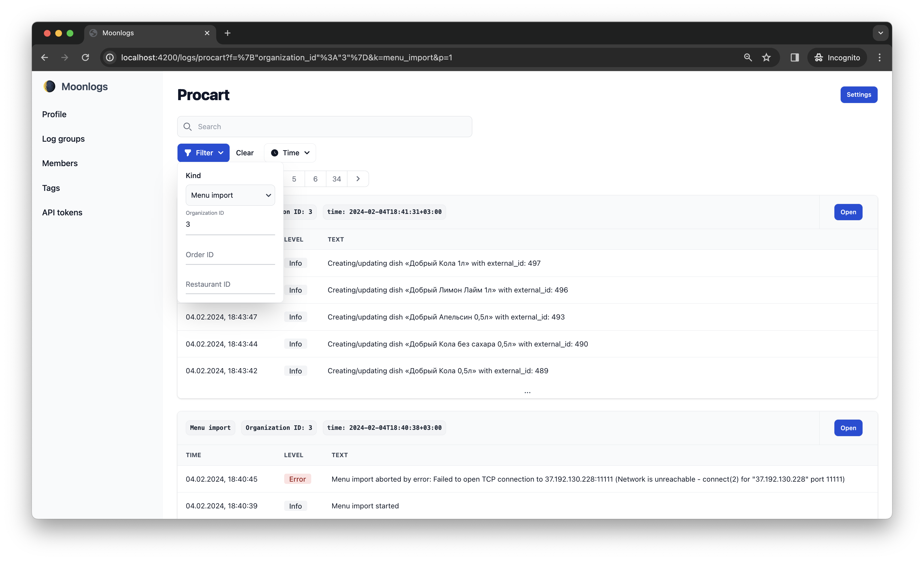Open the browser side panel icon
The image size is (924, 561).
point(794,57)
